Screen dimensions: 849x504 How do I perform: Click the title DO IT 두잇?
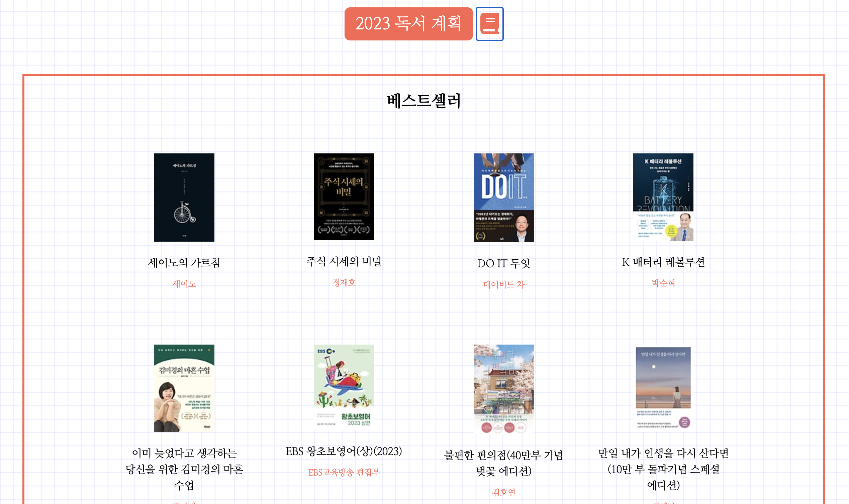click(x=503, y=263)
